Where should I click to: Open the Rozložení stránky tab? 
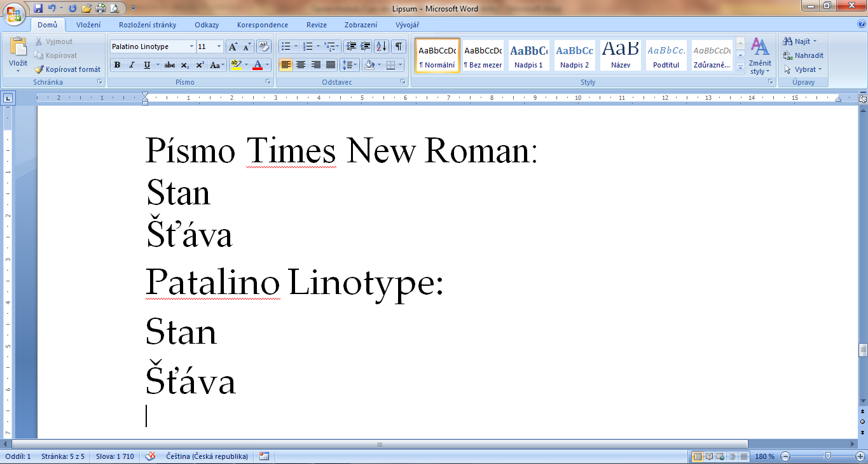(x=148, y=25)
